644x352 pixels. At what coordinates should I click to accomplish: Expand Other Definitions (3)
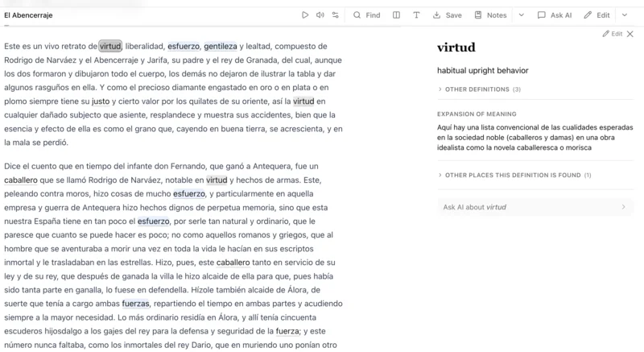(479, 89)
